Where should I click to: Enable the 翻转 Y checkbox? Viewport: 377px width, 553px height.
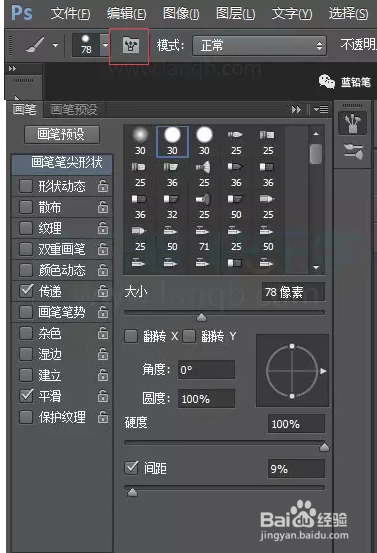click(189, 336)
